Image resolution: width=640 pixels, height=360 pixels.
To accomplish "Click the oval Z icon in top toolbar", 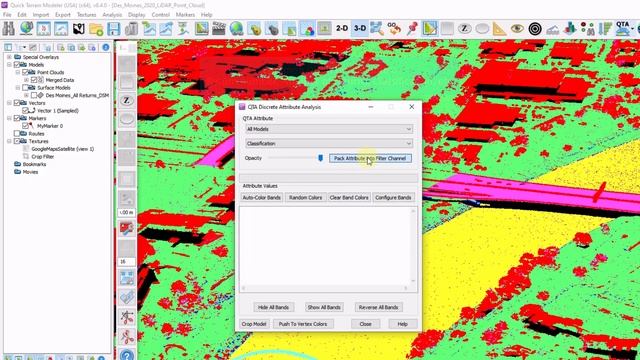I will coord(464,29).
